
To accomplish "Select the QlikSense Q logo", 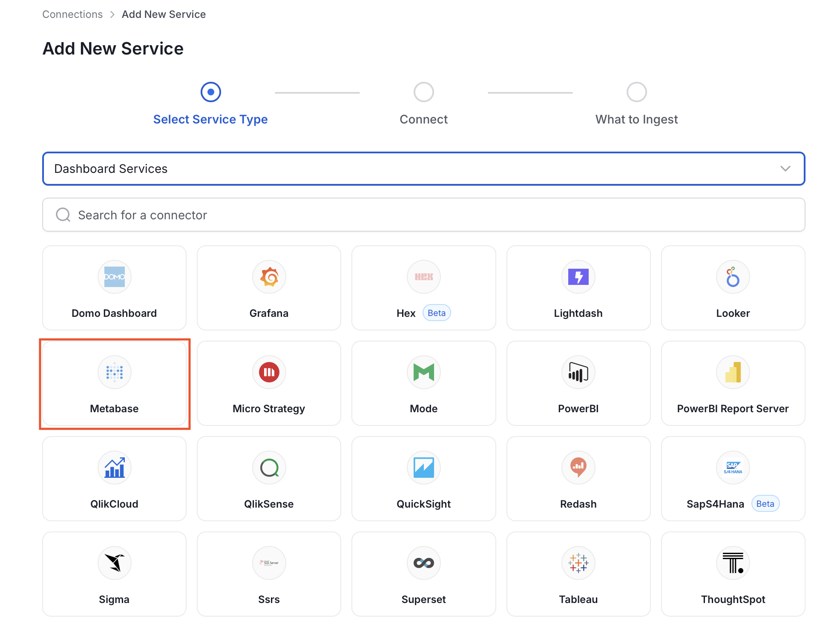I will pyautogui.click(x=269, y=468).
